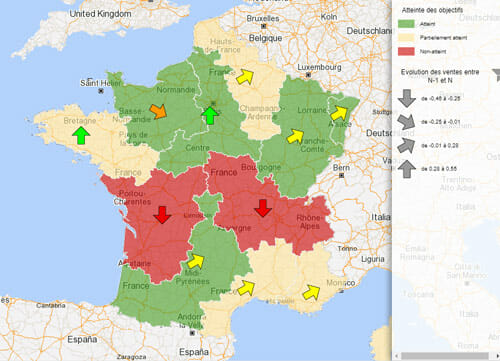Click the gray down arrow legend symbol
The height and width of the screenshot is (361, 500).
407,98
